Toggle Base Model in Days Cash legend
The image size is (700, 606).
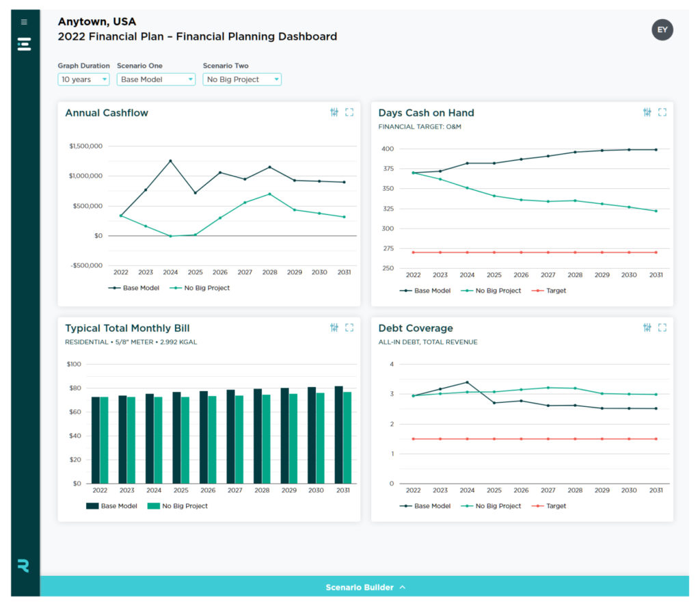(425, 291)
